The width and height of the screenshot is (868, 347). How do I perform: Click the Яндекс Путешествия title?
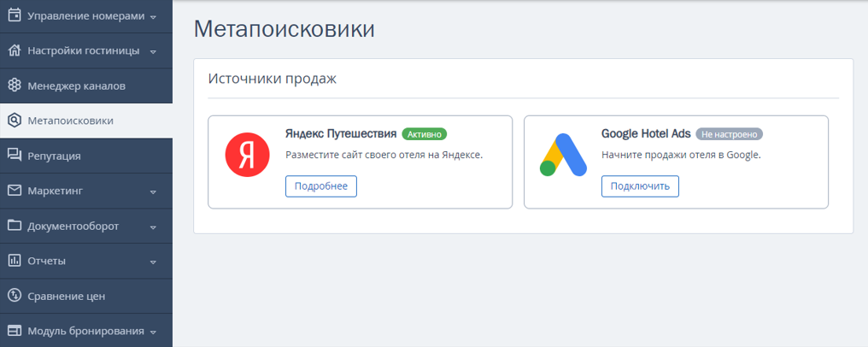(341, 134)
